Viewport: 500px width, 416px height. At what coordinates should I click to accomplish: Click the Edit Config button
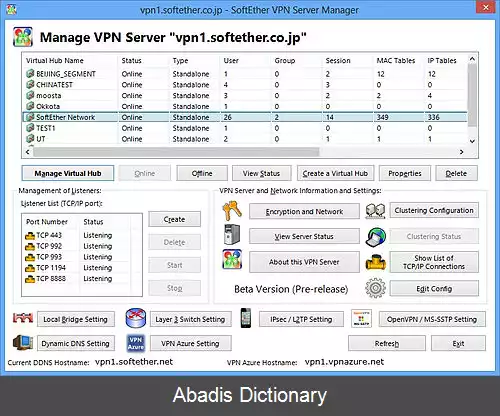(434, 289)
